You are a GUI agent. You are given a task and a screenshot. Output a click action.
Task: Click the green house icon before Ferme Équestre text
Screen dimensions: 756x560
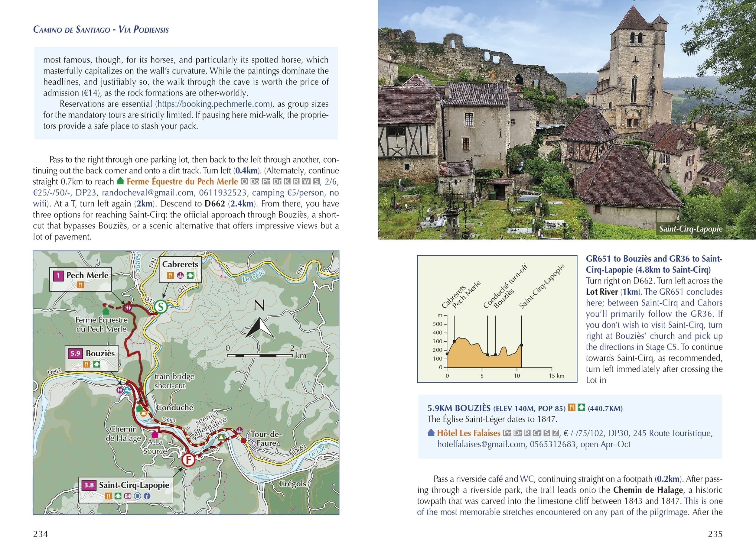tap(120, 181)
